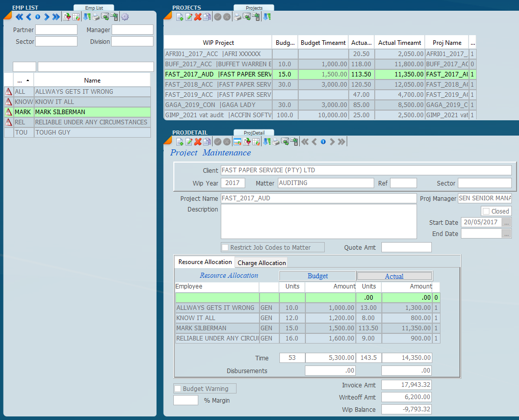Viewport: 519px width, 420px height.
Task: Click the print icon in Projects toolbar
Action: [238, 17]
